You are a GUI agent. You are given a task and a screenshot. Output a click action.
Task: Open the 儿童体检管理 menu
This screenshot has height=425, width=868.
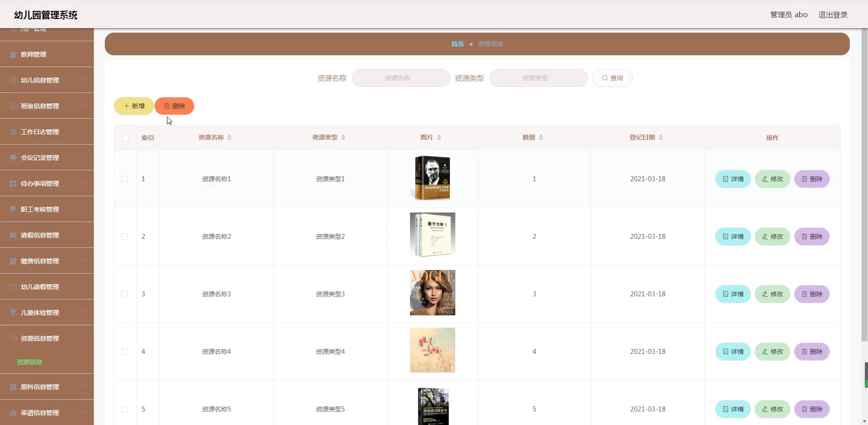(x=47, y=313)
